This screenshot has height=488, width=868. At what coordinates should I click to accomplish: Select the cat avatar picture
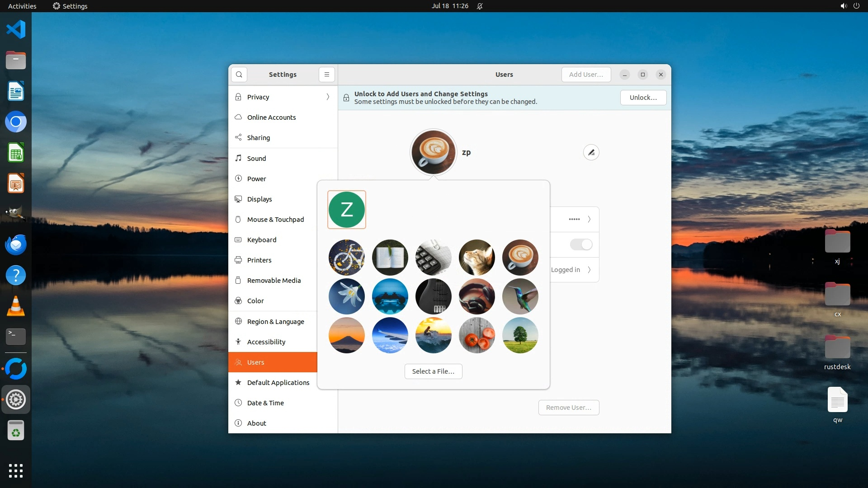(476, 258)
